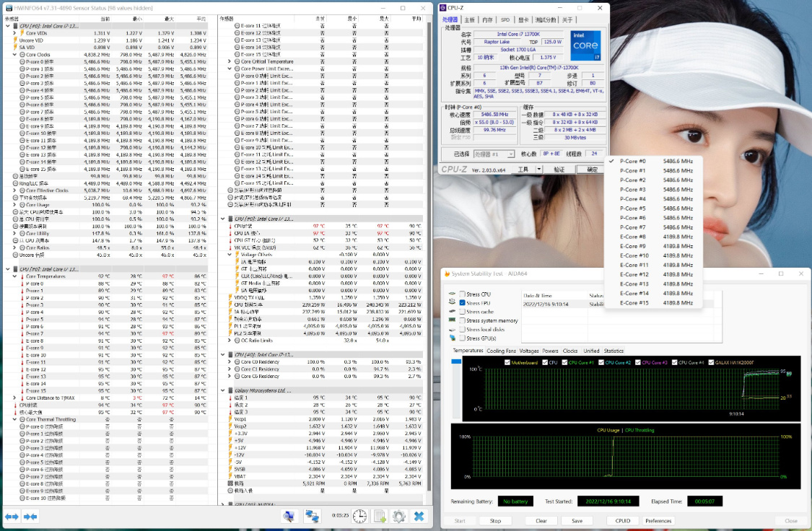This screenshot has width=812, height=531.
Task: Click HWiNFO monitor with magnifier icon
Action: 289,517
